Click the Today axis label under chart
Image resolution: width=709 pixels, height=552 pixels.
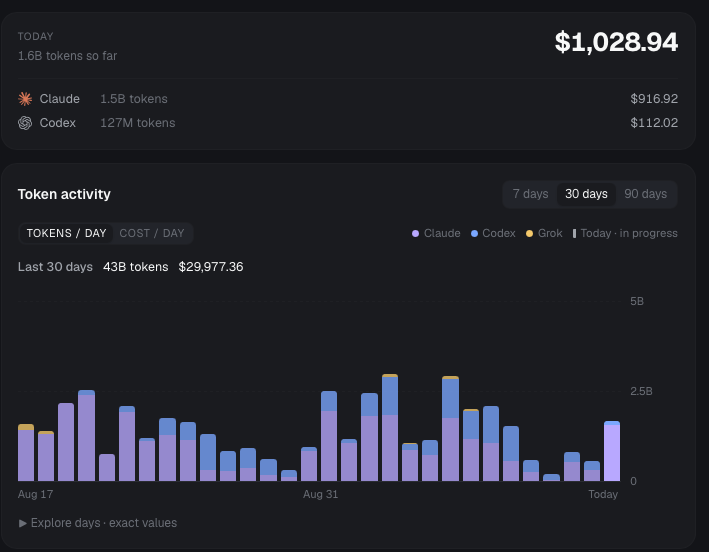click(603, 494)
